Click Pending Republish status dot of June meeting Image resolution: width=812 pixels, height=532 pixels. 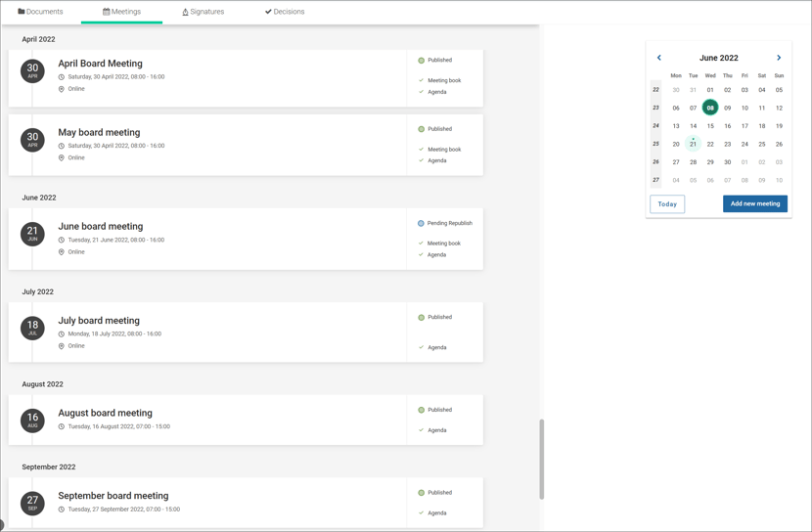pyautogui.click(x=421, y=223)
